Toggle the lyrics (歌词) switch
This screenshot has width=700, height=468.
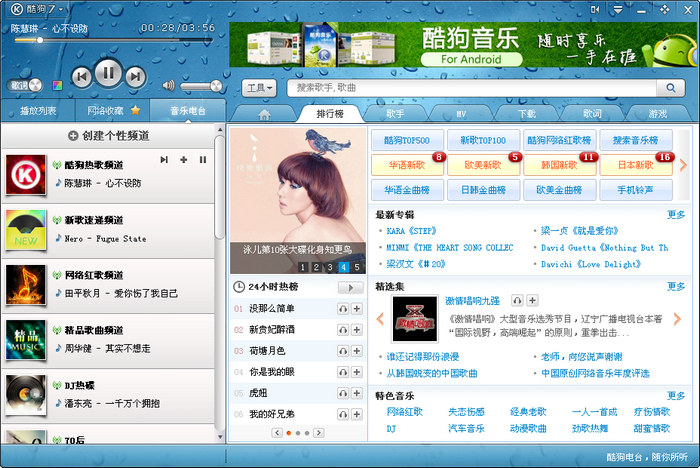(25, 85)
